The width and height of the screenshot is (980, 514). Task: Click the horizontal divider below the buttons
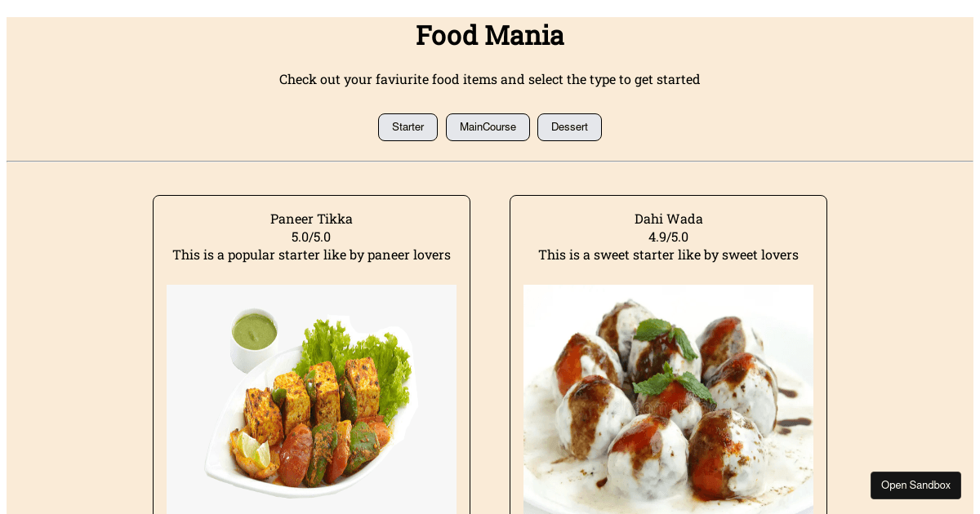pyautogui.click(x=490, y=161)
